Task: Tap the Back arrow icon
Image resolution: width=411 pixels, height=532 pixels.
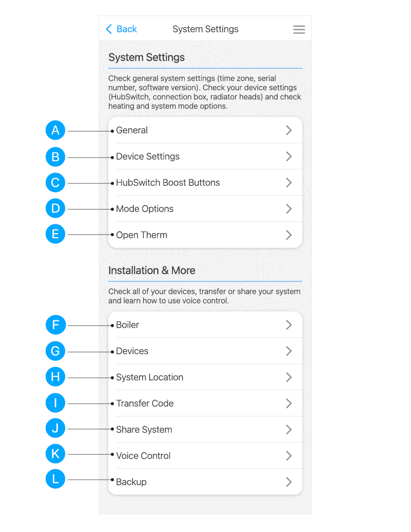Action: tap(109, 29)
